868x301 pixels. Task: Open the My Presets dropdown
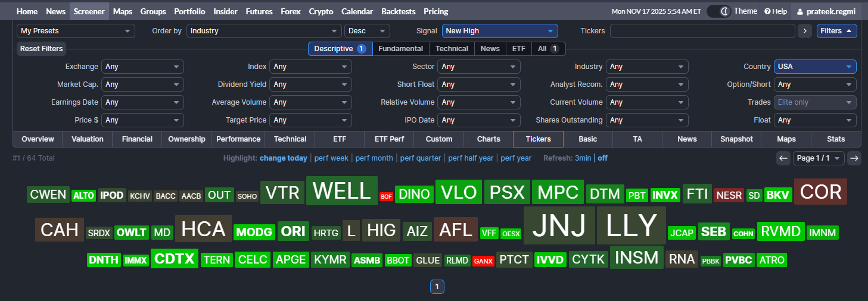76,31
